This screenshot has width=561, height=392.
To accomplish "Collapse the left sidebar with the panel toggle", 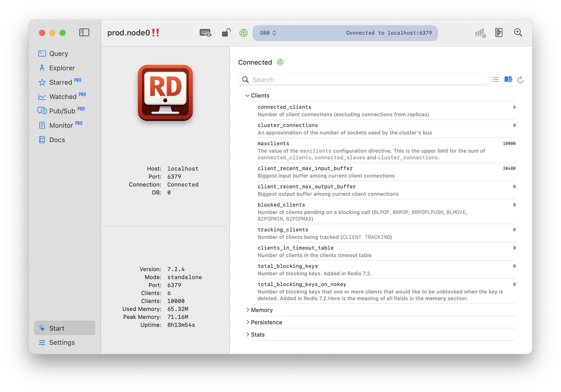I will (84, 32).
